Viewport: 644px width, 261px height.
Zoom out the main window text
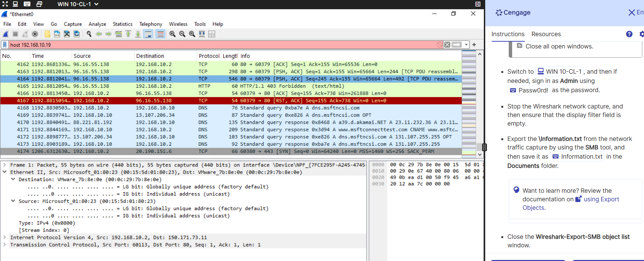182,34
